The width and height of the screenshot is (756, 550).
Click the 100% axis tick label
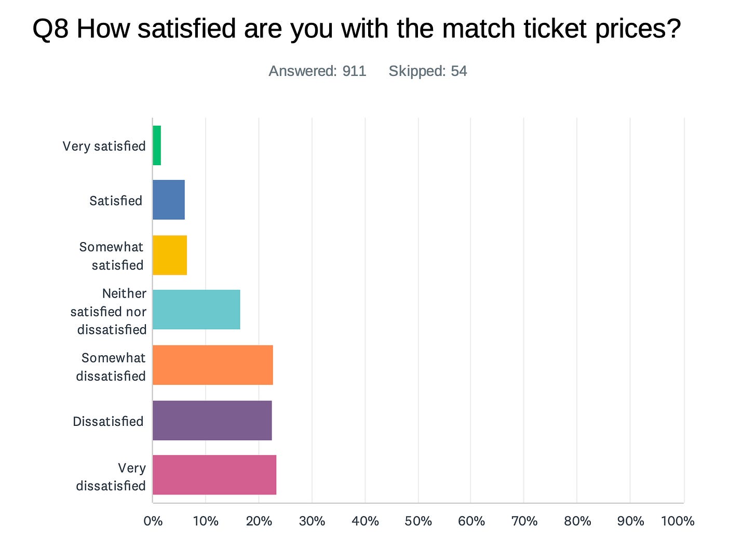(x=678, y=521)
